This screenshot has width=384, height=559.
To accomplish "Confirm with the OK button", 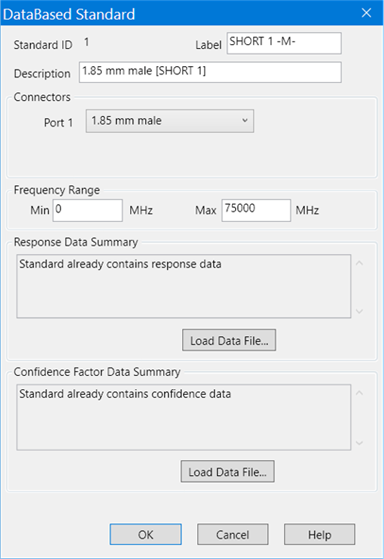I will click(x=145, y=534).
